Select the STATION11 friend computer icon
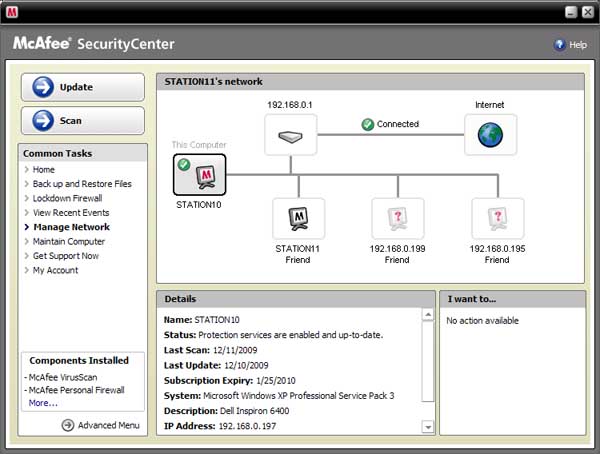The image size is (600, 454). pos(298,218)
